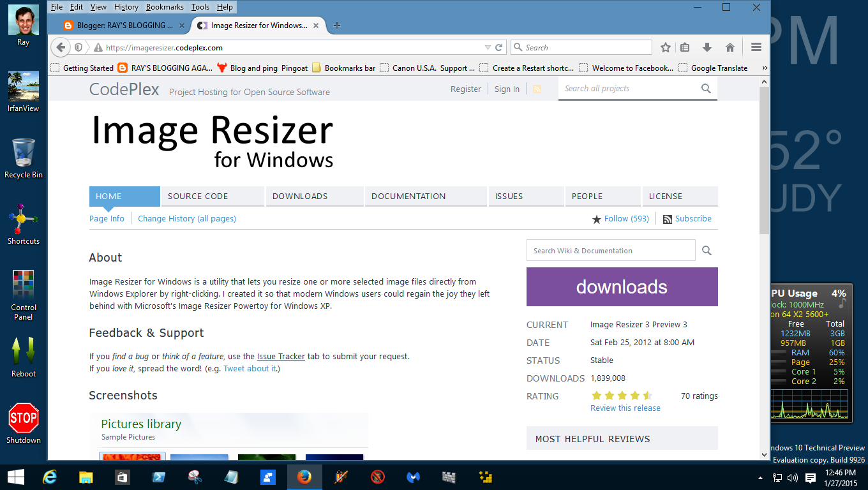The width and height of the screenshot is (868, 490).
Task: Select the Shortcuts desktop icon
Action: [24, 225]
